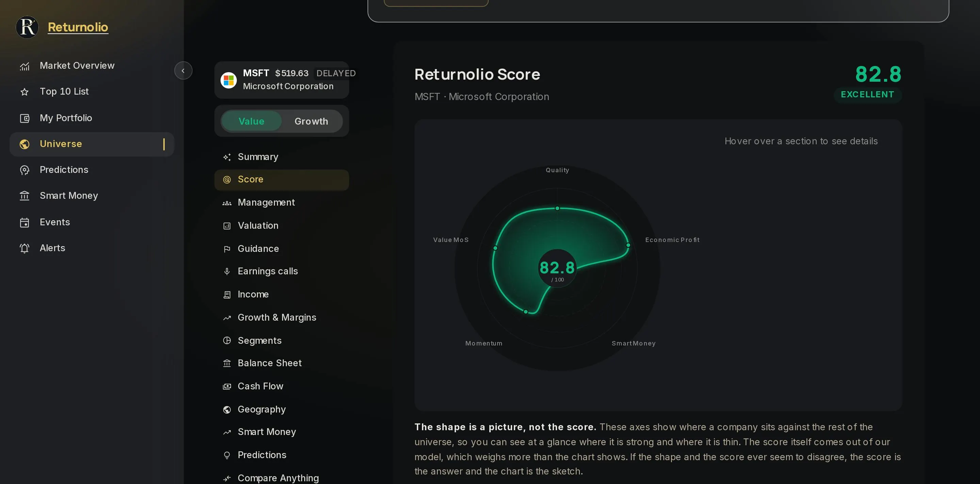Open the Geography section
The width and height of the screenshot is (980, 484).
(281, 410)
